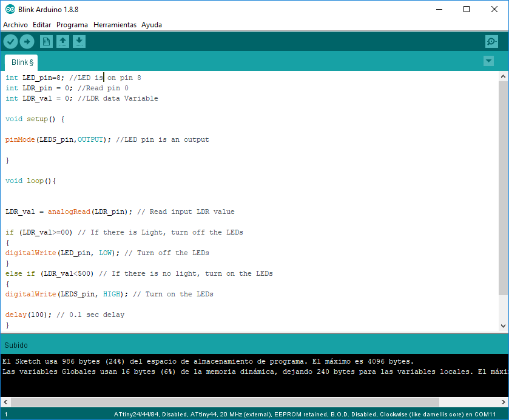Click the digitalWrite(LED_pin, LOW) line
This screenshot has height=420, width=509.
[107, 253]
